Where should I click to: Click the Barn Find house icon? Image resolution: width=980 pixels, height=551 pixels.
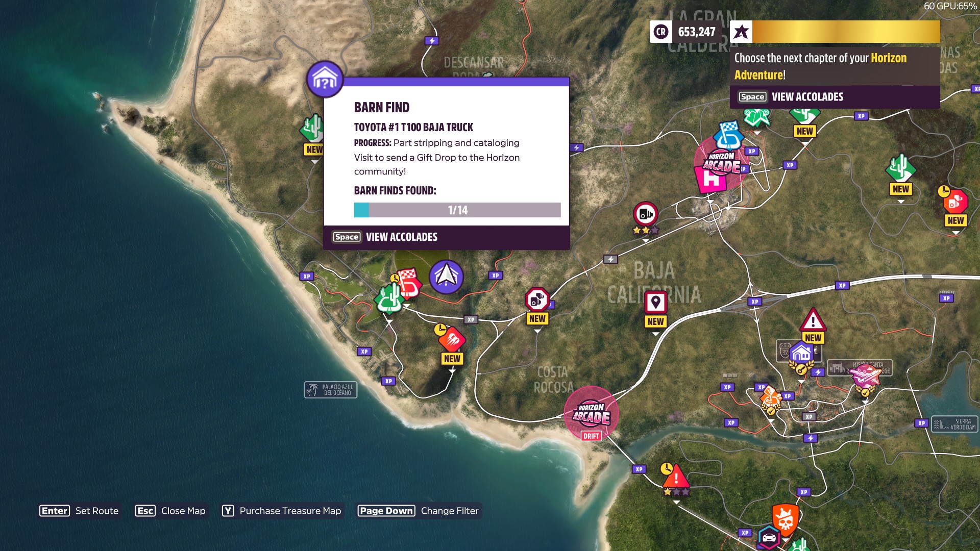coord(325,79)
